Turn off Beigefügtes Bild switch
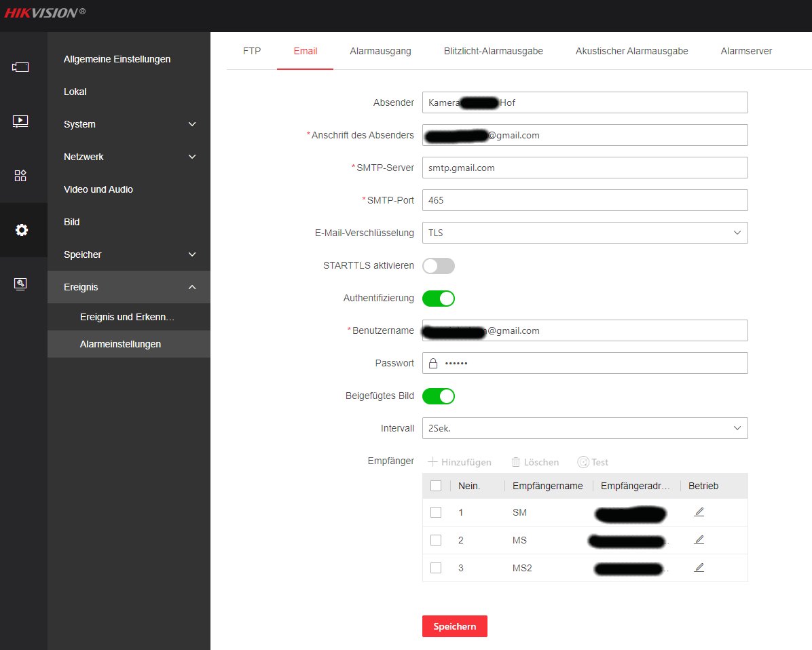This screenshot has width=812, height=650. (x=439, y=396)
